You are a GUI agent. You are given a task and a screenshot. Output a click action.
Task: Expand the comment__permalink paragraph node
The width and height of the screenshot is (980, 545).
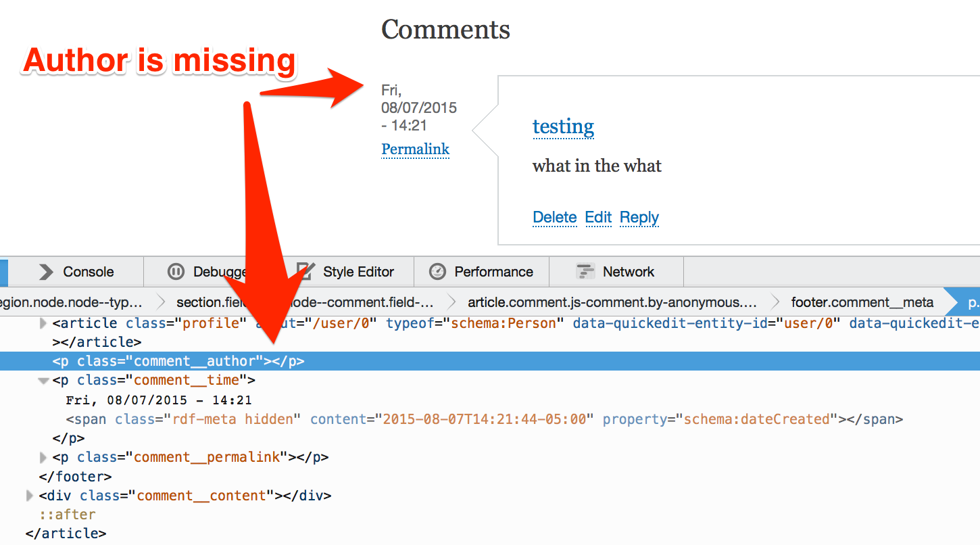coord(43,457)
